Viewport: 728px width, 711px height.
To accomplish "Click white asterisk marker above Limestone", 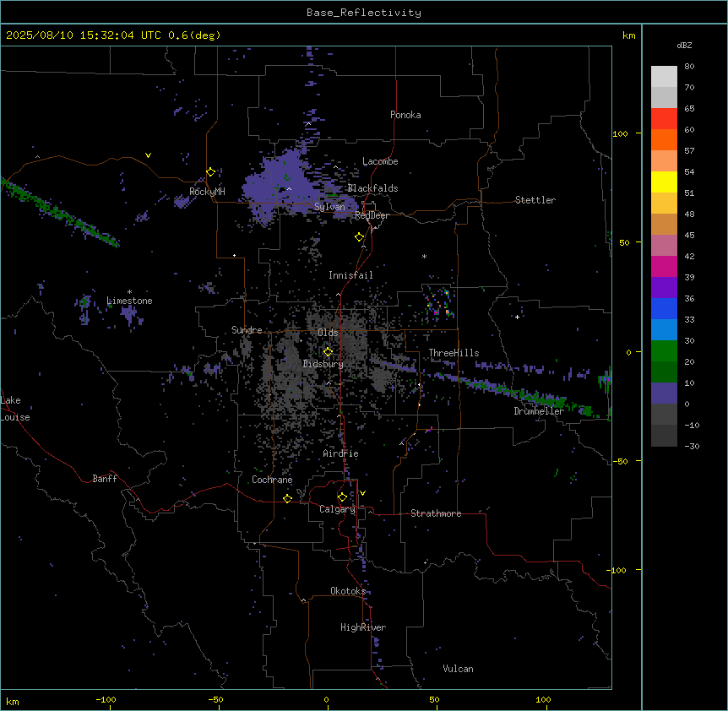I will tap(129, 292).
